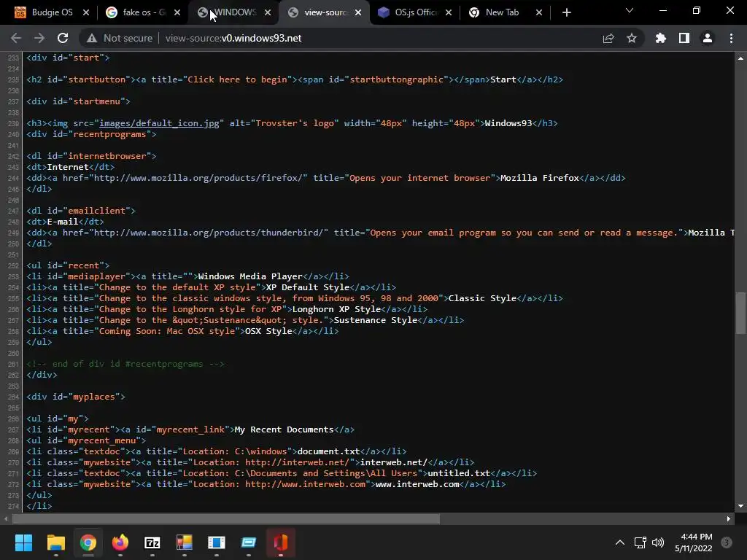Go forward to next page
This screenshot has width=747, height=560.
coord(39,38)
